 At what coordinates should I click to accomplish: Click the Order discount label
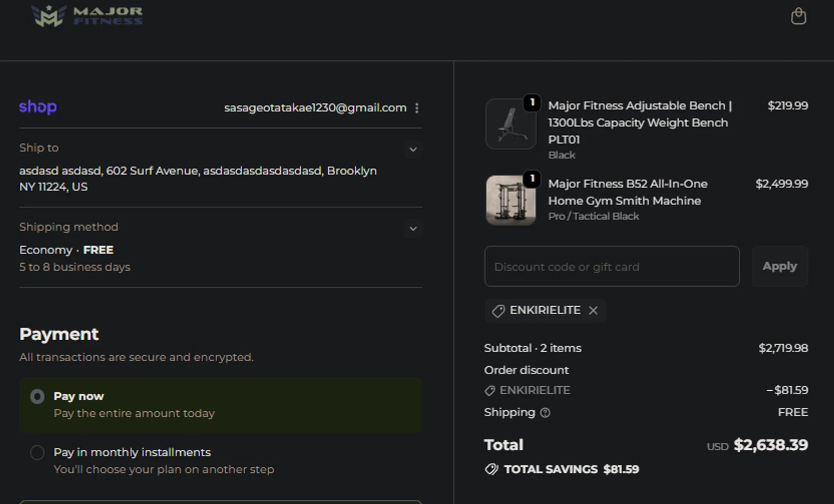pos(526,370)
